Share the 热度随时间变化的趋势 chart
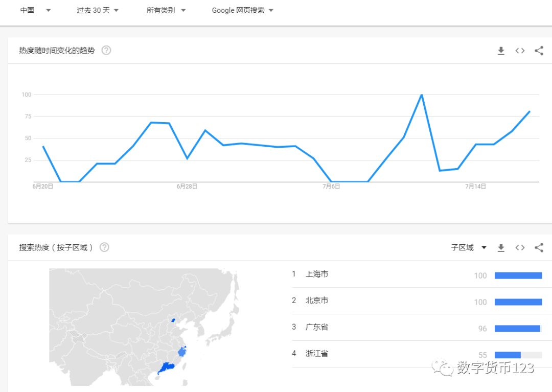Viewport: 552px width, 392px height. tap(539, 51)
